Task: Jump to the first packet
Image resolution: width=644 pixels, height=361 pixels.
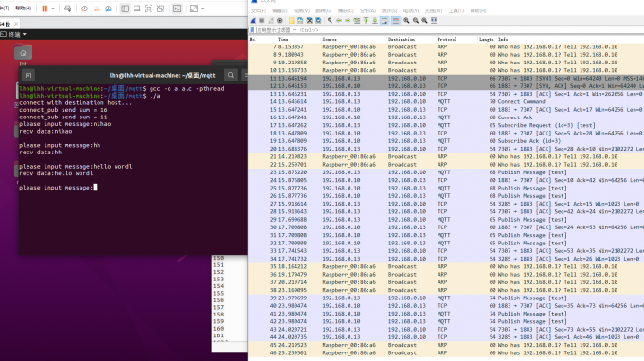Action: (x=366, y=20)
